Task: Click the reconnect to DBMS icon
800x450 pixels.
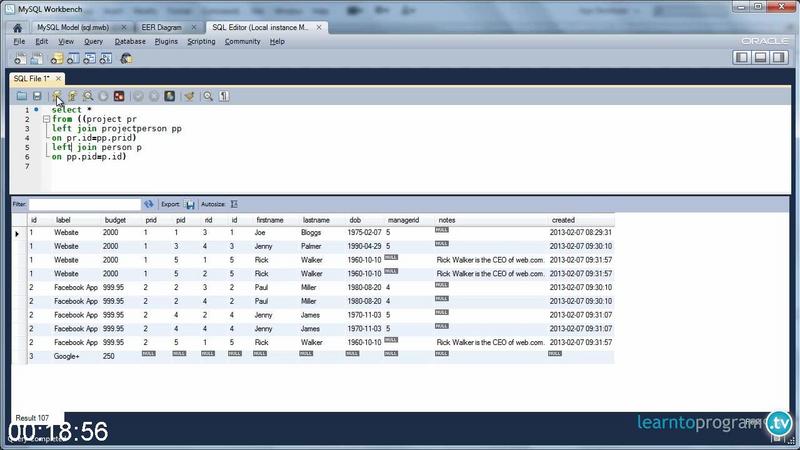Action: click(x=126, y=59)
